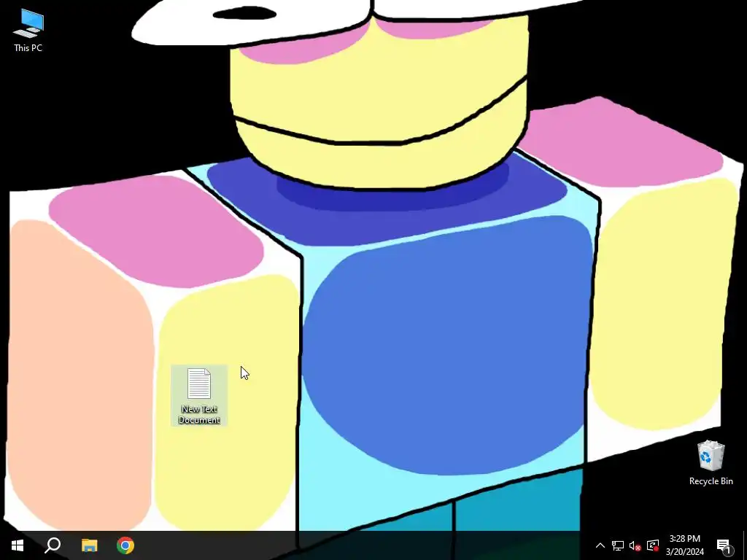This screenshot has height=560, width=747.
Task: Open the 3:28 PM clock and date
Action: [x=684, y=545]
